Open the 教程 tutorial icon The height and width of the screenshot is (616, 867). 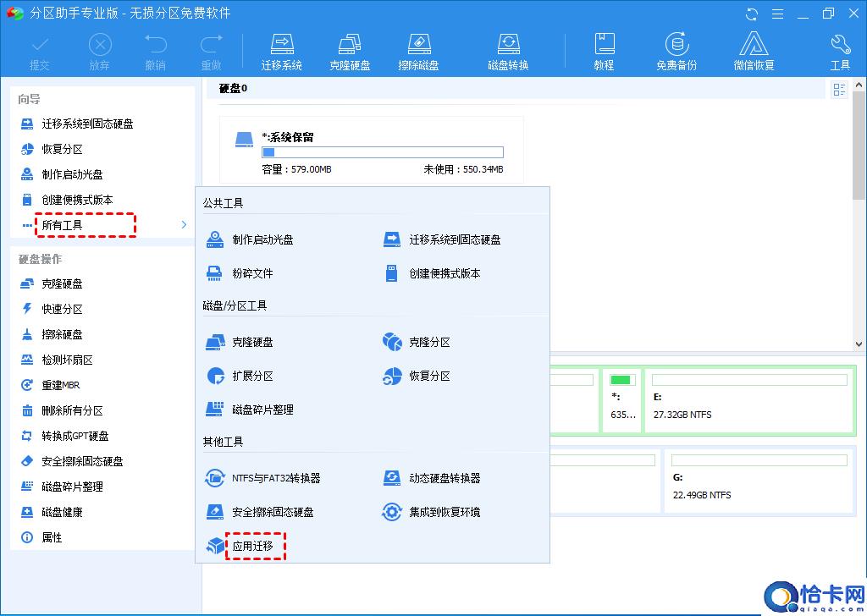[x=604, y=52]
